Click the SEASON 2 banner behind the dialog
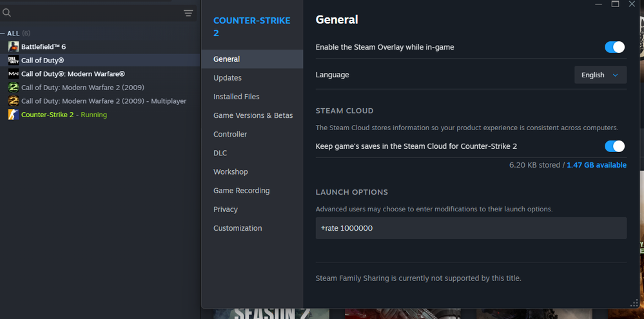The height and width of the screenshot is (319, 644). [x=271, y=314]
